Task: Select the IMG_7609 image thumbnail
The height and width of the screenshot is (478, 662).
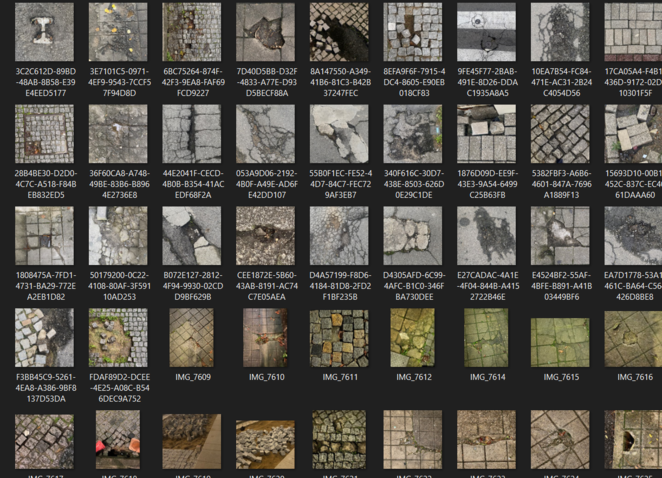Action: point(191,337)
